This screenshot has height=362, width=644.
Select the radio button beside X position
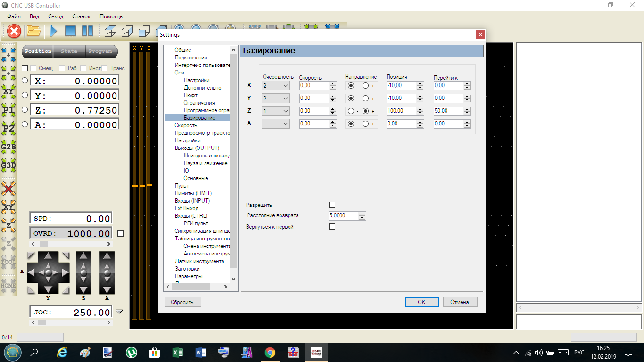(x=25, y=80)
